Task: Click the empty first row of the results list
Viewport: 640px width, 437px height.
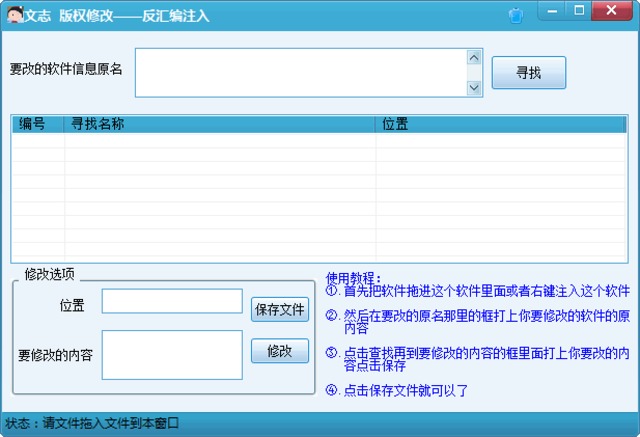Action: coord(320,142)
